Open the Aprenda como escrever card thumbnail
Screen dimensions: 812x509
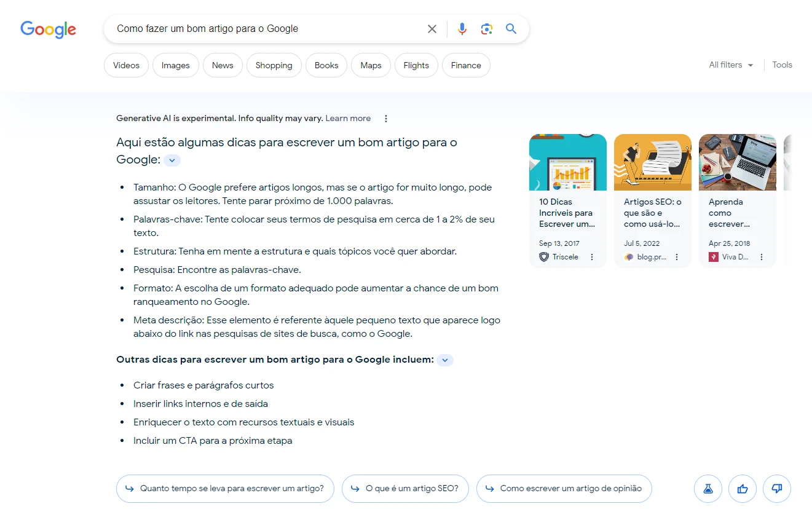pyautogui.click(x=738, y=162)
